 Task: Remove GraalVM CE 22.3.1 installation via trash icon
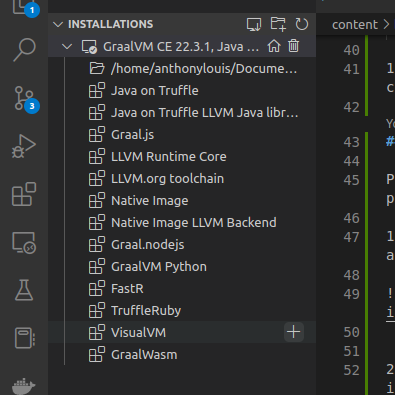click(x=294, y=46)
